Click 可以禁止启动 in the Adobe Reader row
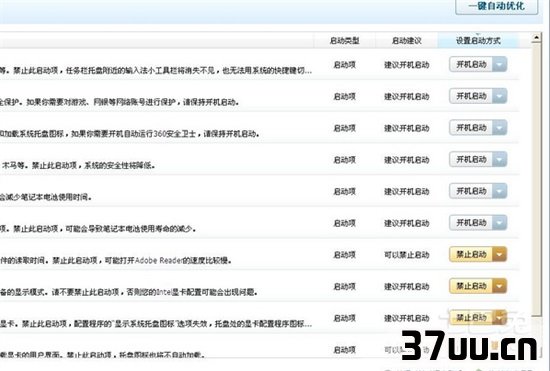The height and width of the screenshot is (371, 550). point(407,255)
